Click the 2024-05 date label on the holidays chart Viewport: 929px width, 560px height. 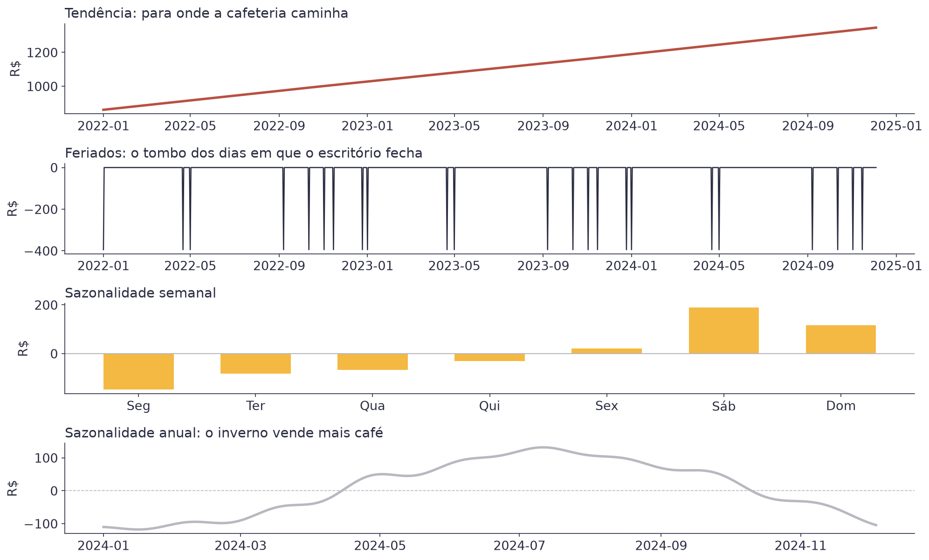(x=719, y=266)
